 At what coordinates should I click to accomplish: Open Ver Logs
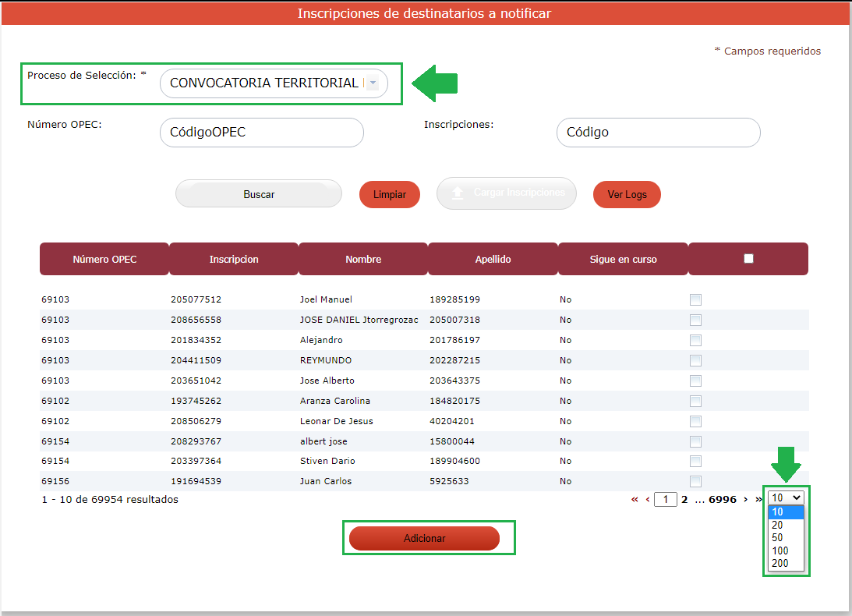tap(627, 195)
